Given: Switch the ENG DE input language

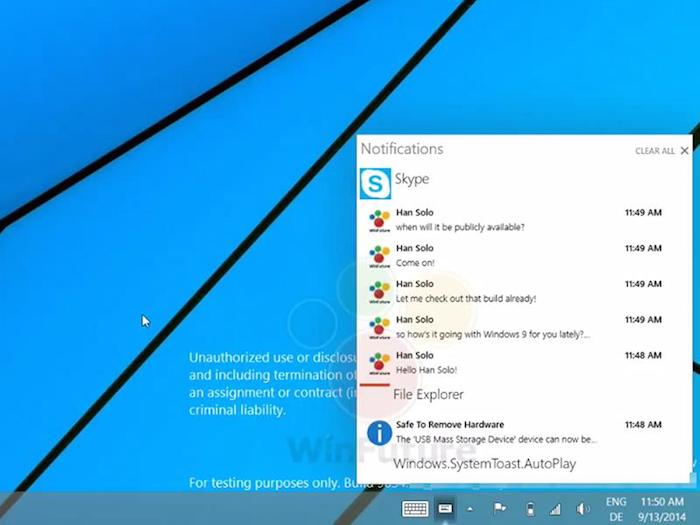Looking at the screenshot, I should (x=617, y=506).
